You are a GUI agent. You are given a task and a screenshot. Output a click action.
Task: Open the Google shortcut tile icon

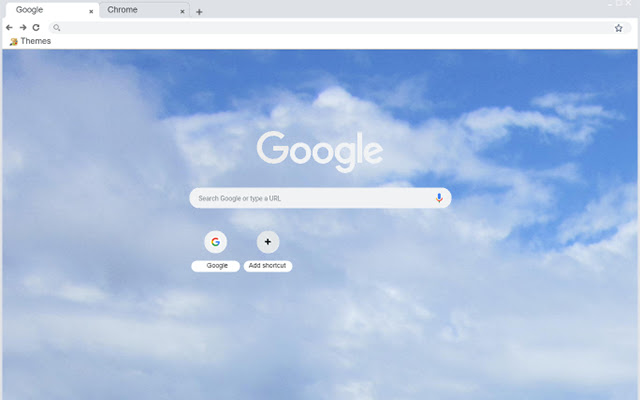[216, 242]
